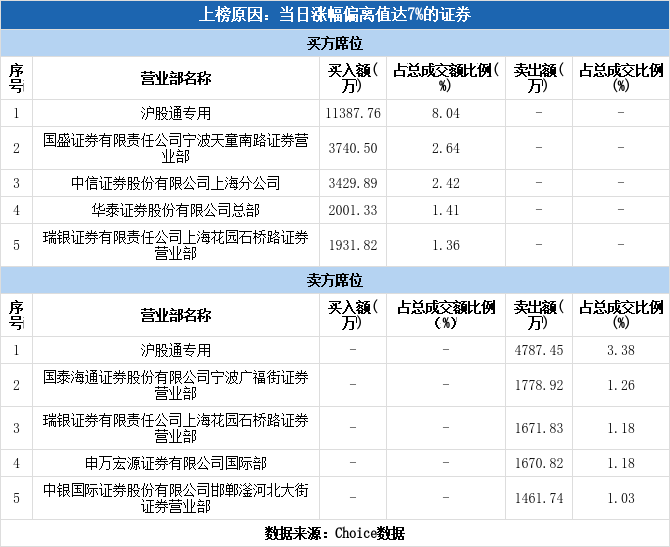The image size is (670, 547).
Task: Click the 买方席位 section header
Action: (335, 43)
